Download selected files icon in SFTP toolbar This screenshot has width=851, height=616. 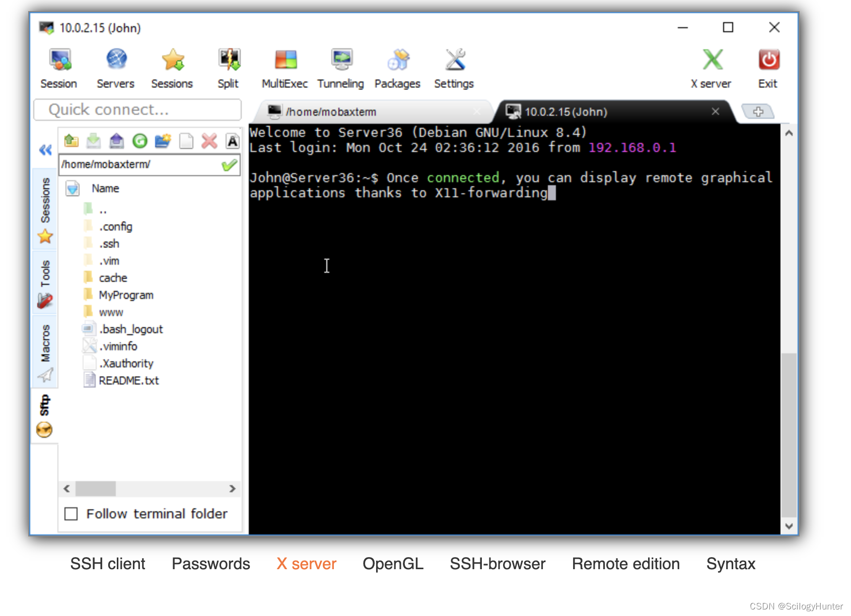click(94, 141)
